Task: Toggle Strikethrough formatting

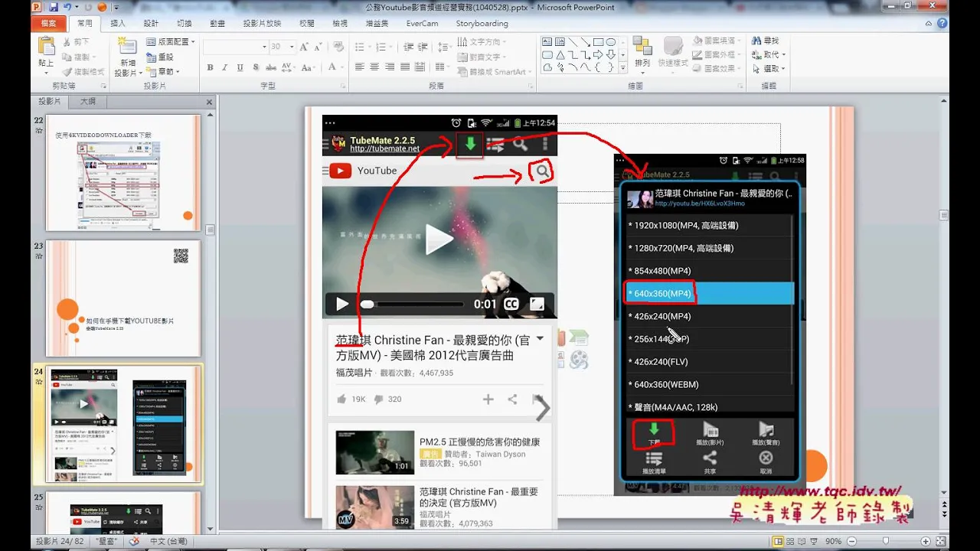Action: tap(270, 67)
